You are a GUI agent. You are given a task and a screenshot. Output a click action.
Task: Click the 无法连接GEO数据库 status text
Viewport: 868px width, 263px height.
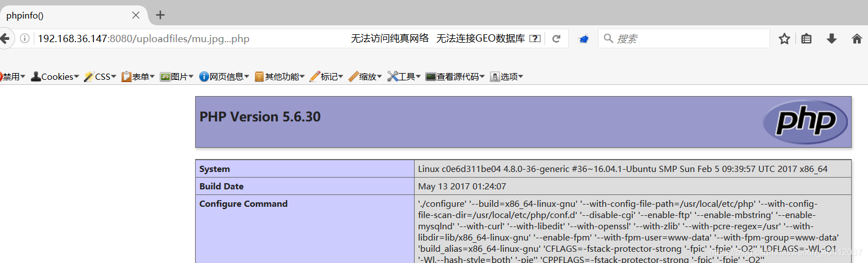[480, 39]
